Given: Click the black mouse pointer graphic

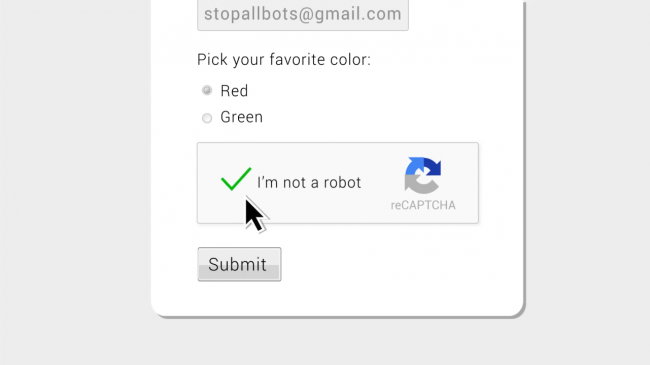Looking at the screenshot, I should point(255,216).
